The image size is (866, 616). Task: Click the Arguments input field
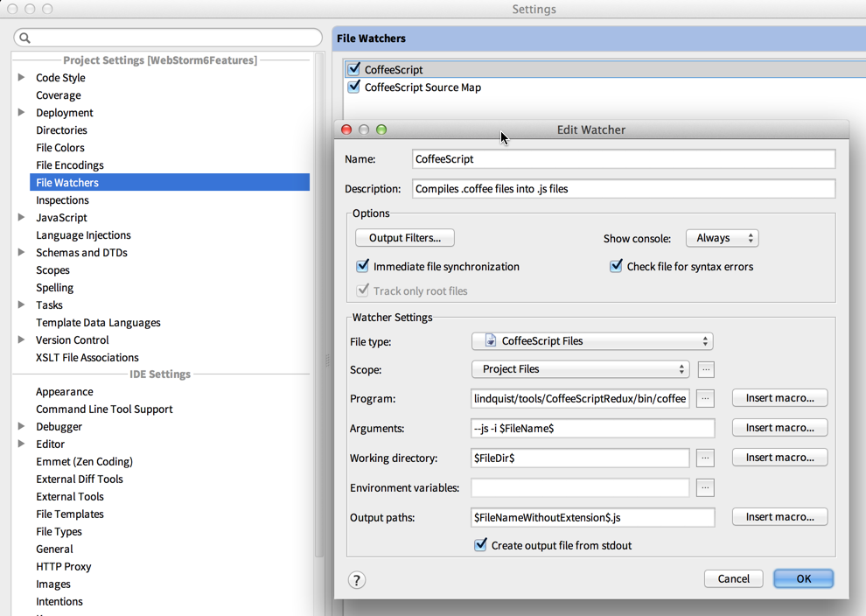(x=592, y=428)
